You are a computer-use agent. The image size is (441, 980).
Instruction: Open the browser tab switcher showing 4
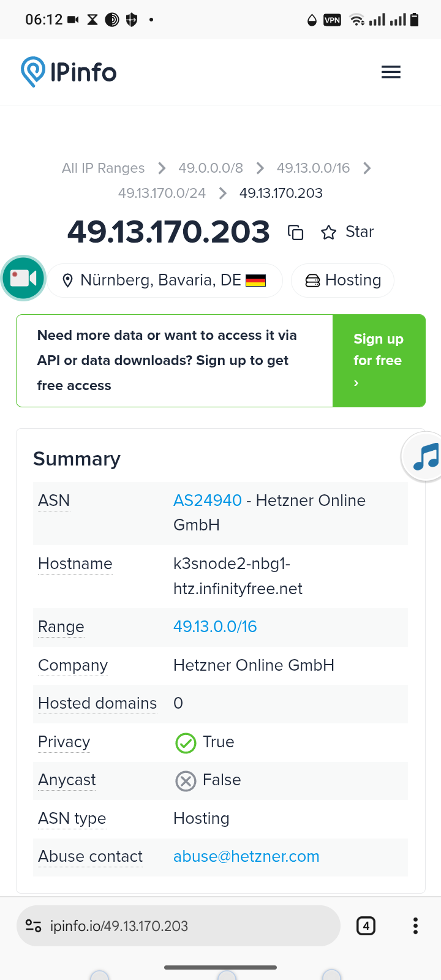pos(366,925)
